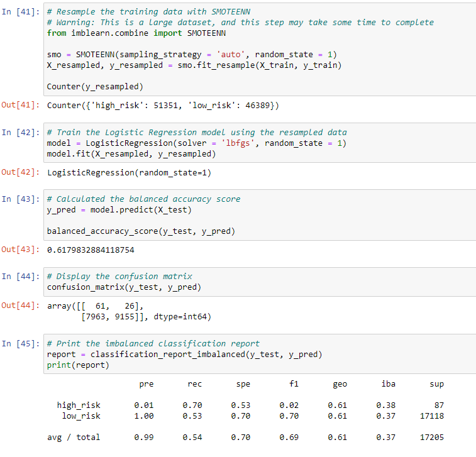Click the 'Print the imbalanced classification report' comment

click(x=153, y=343)
